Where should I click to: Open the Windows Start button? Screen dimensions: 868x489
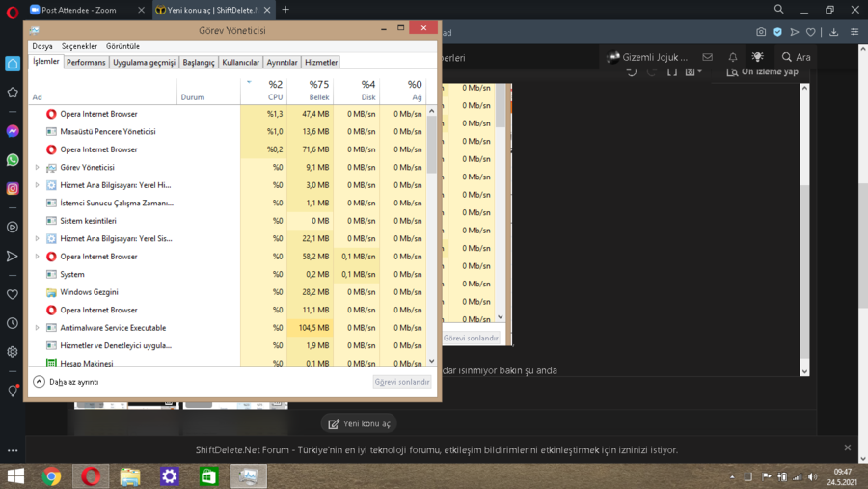pos(16,476)
